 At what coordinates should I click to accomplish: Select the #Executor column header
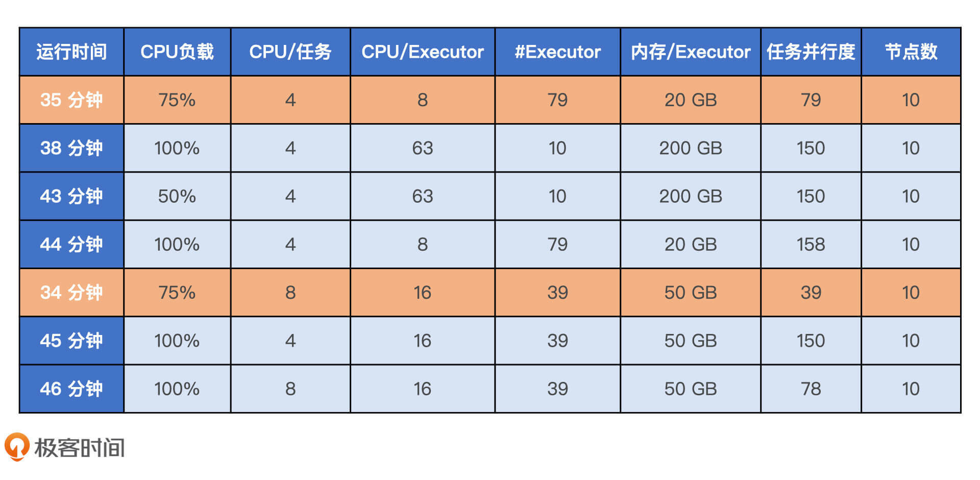coord(557,52)
